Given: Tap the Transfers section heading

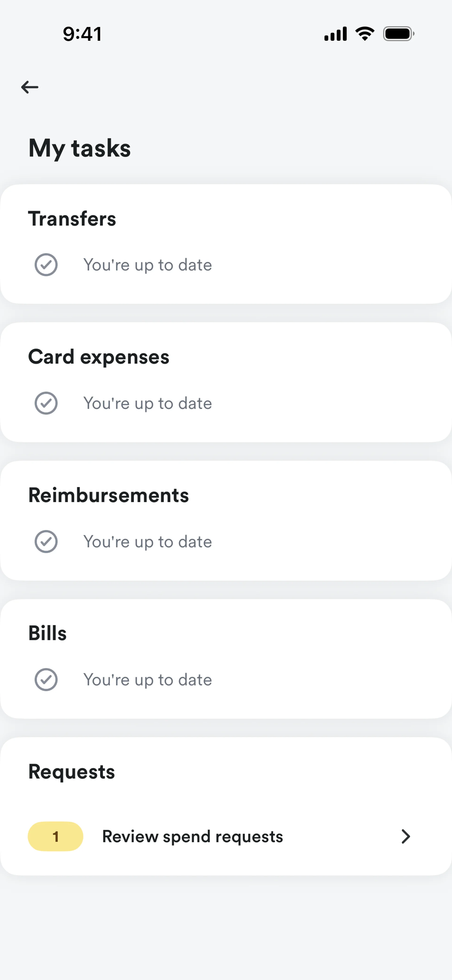Looking at the screenshot, I should 72,219.
